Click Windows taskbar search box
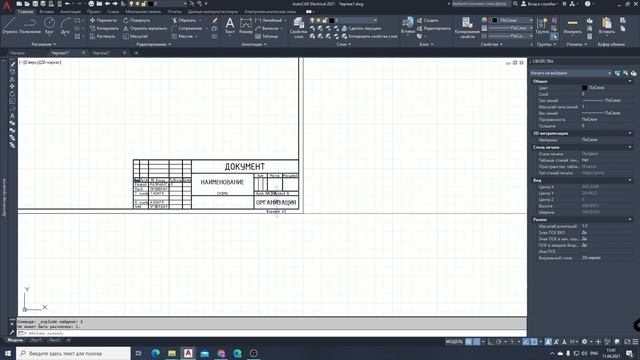This screenshot has height=360, width=640. (73, 353)
